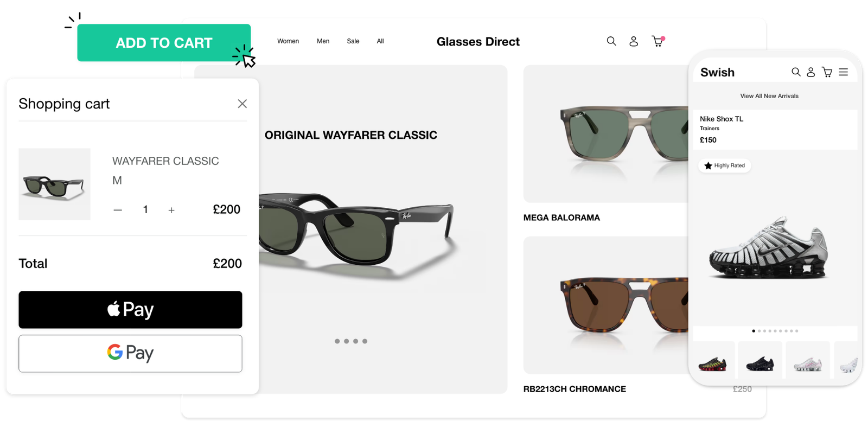Image resolution: width=868 pixels, height=434 pixels.
Task: Follow the View All New Arrivals link
Action: pyautogui.click(x=769, y=96)
